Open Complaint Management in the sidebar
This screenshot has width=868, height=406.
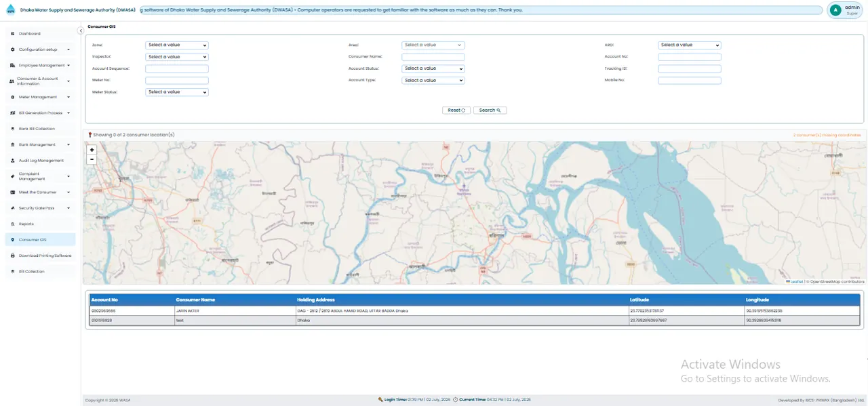[x=40, y=176]
